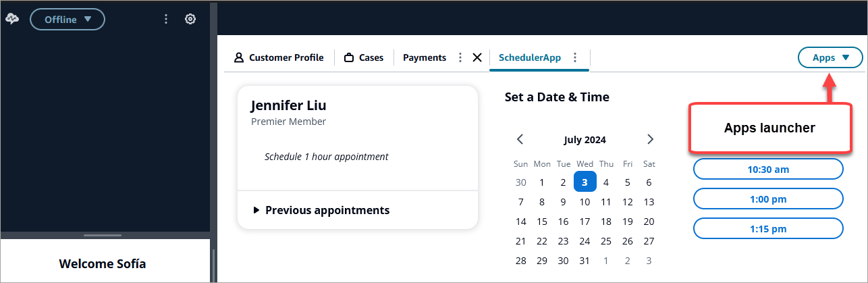Go to previous month in calendar
This screenshot has width=868, height=283.
520,140
